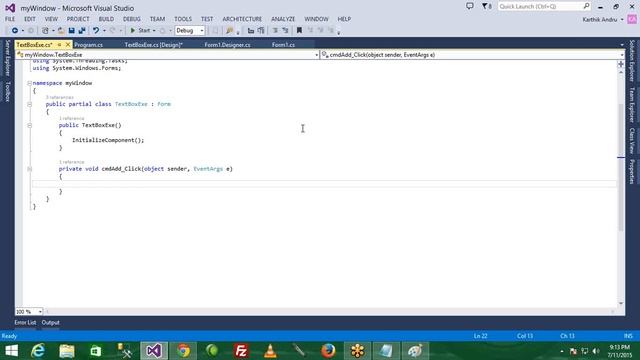The height and width of the screenshot is (360, 640).
Task: Launch Google Chrome from the taskbar
Action: pyautogui.click(x=183, y=351)
